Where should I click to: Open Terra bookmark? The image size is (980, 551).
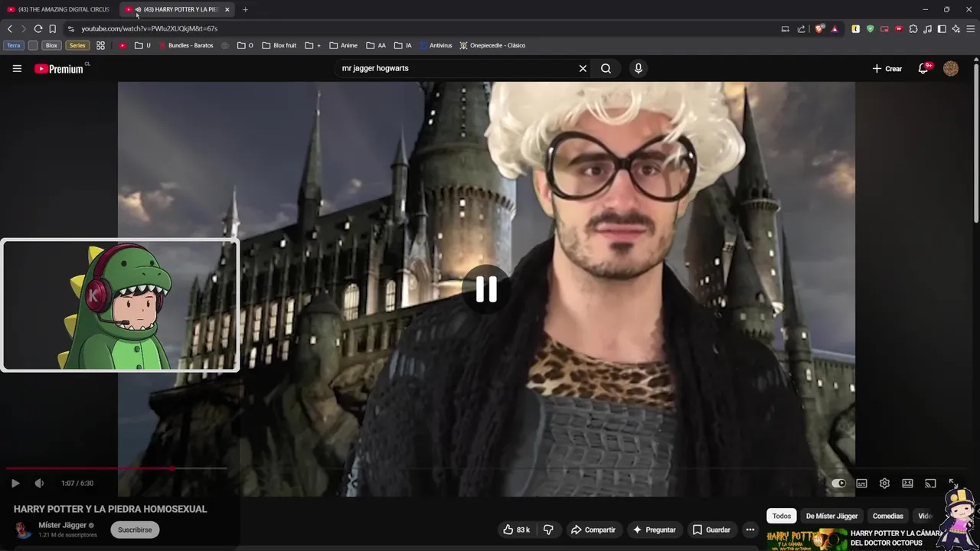pos(14,45)
